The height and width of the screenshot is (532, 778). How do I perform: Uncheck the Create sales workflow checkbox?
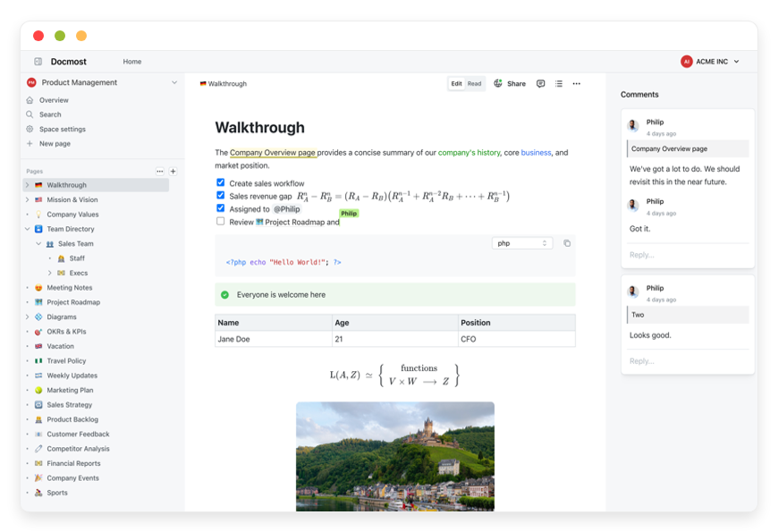220,182
